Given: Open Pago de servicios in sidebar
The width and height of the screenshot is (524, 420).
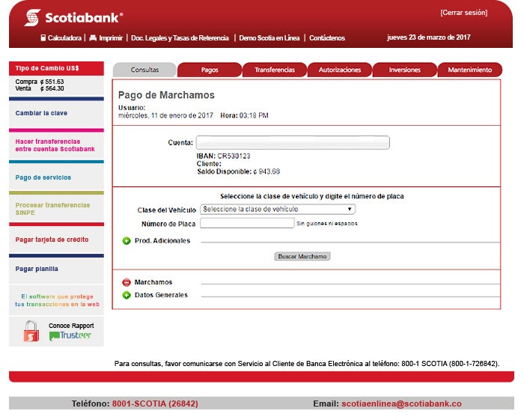Looking at the screenshot, I should pyautogui.click(x=43, y=177).
